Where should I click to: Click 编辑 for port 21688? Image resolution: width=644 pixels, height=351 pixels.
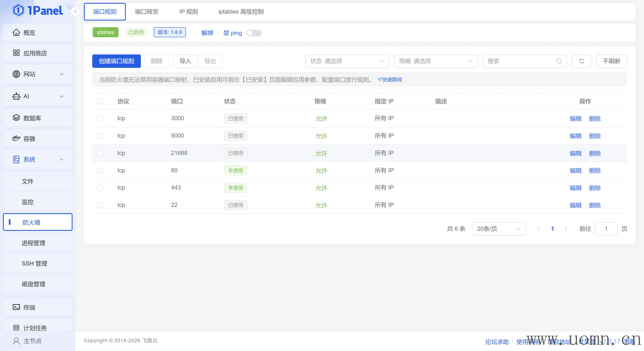click(575, 153)
